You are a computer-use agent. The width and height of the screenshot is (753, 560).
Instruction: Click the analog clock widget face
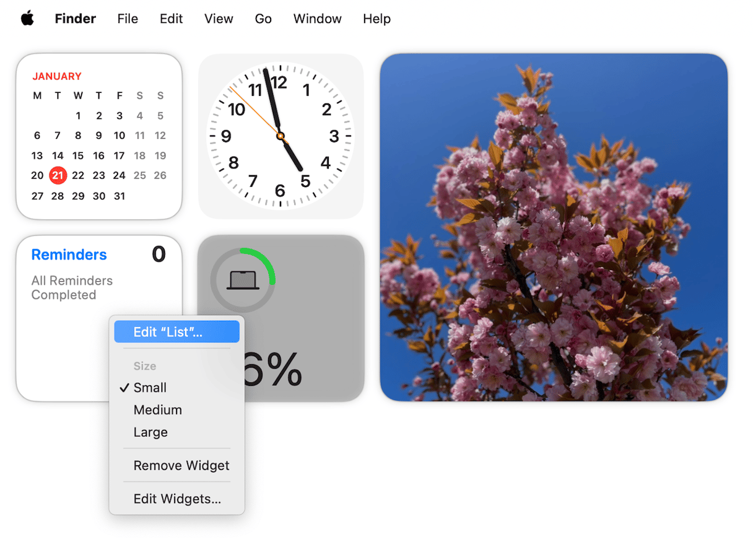281,136
